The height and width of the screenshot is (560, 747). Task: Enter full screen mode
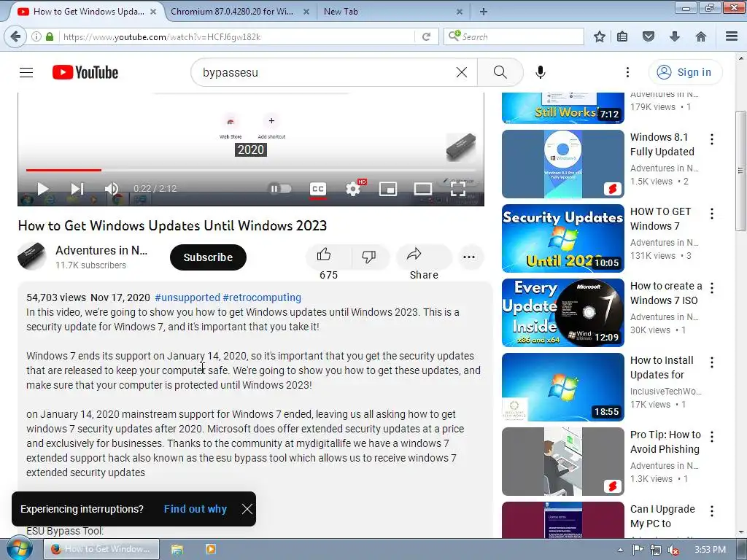458,189
